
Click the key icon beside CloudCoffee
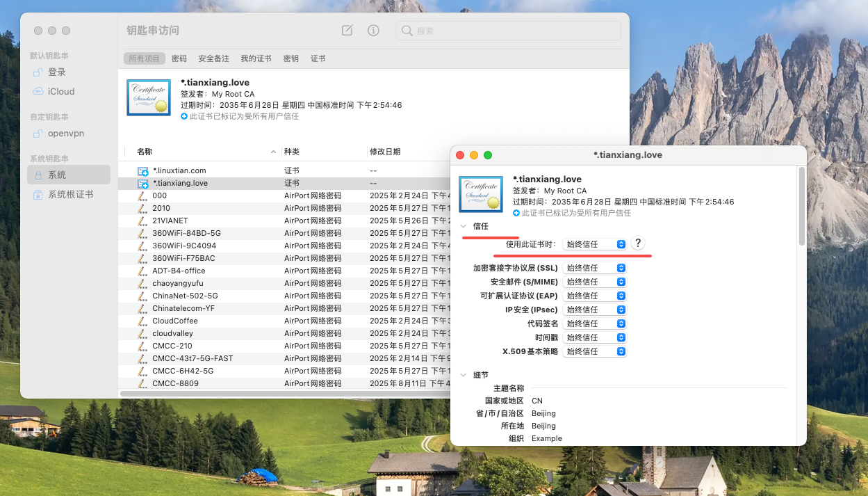(x=142, y=321)
